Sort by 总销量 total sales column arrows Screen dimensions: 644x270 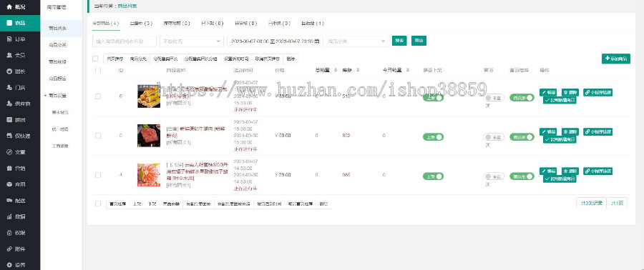[x=336, y=71]
